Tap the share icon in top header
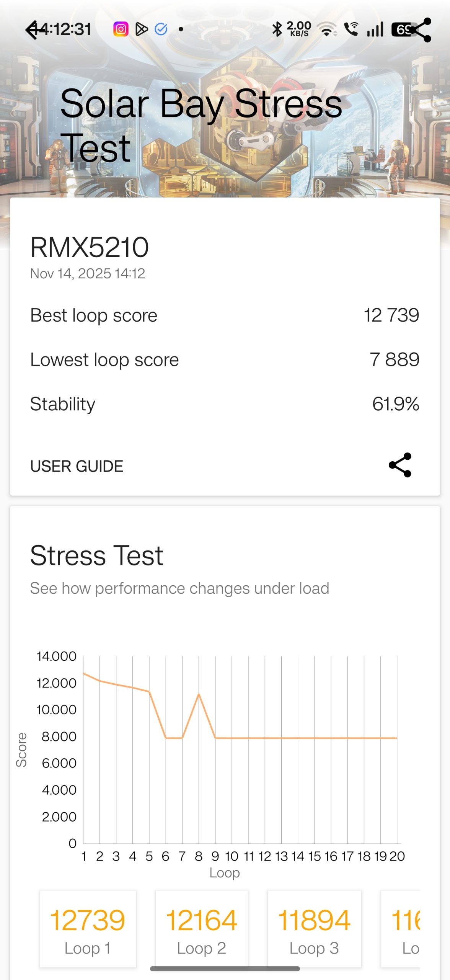 coord(421,30)
